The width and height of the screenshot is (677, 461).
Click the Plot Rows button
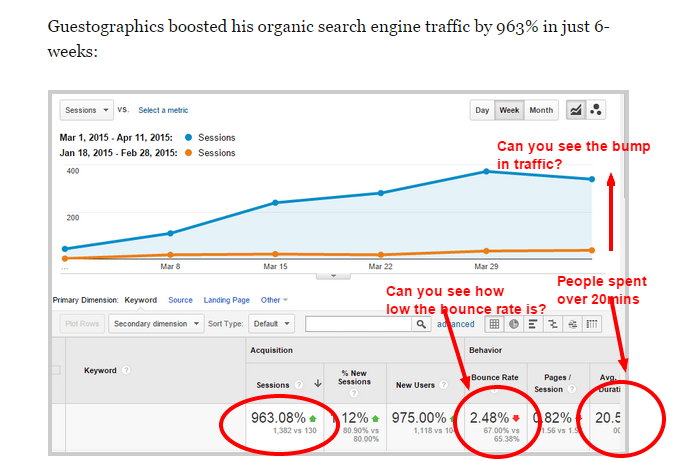(82, 324)
